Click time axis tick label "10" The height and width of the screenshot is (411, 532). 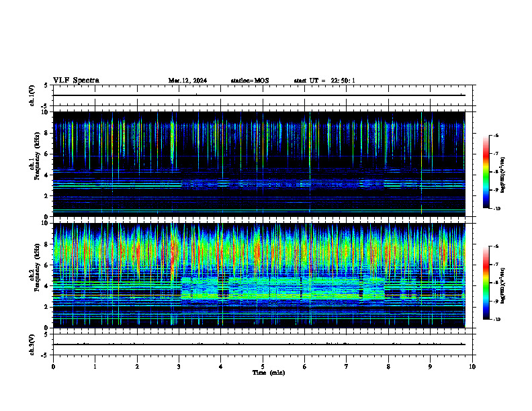(x=472, y=367)
